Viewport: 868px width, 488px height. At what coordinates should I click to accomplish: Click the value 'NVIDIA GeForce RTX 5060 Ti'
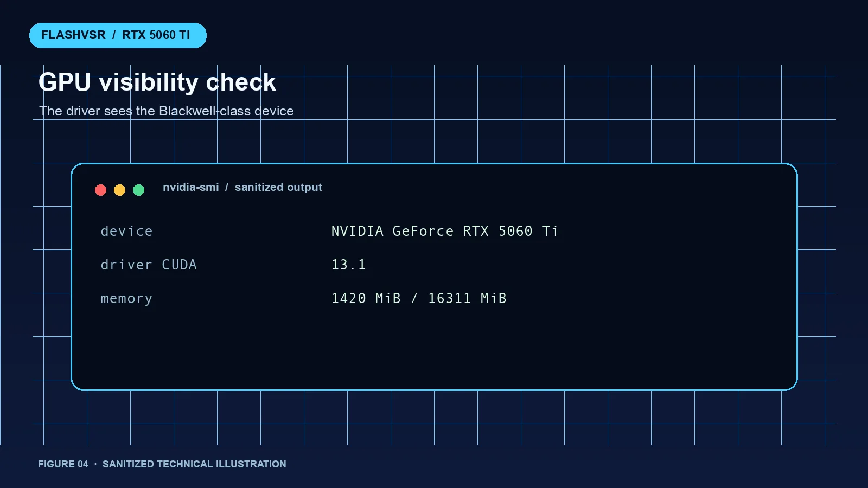[x=445, y=231]
